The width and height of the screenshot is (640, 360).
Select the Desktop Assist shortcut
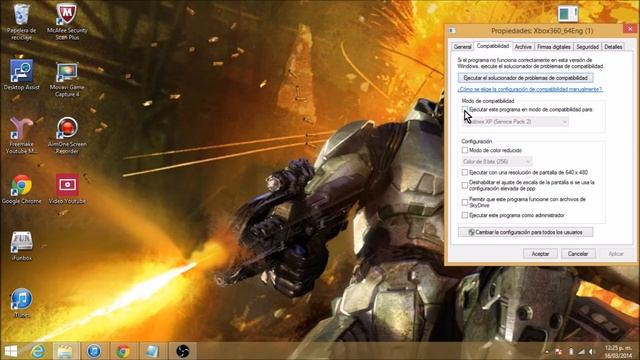pos(22,75)
